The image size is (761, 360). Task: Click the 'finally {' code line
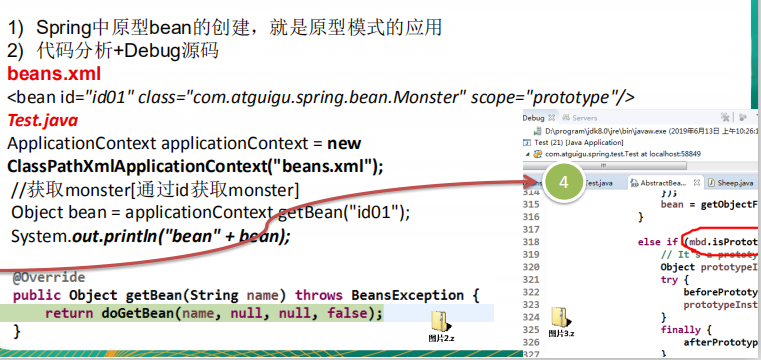point(686,330)
